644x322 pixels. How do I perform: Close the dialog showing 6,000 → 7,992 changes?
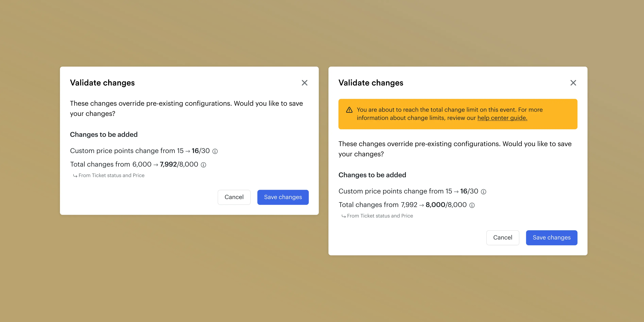(304, 83)
